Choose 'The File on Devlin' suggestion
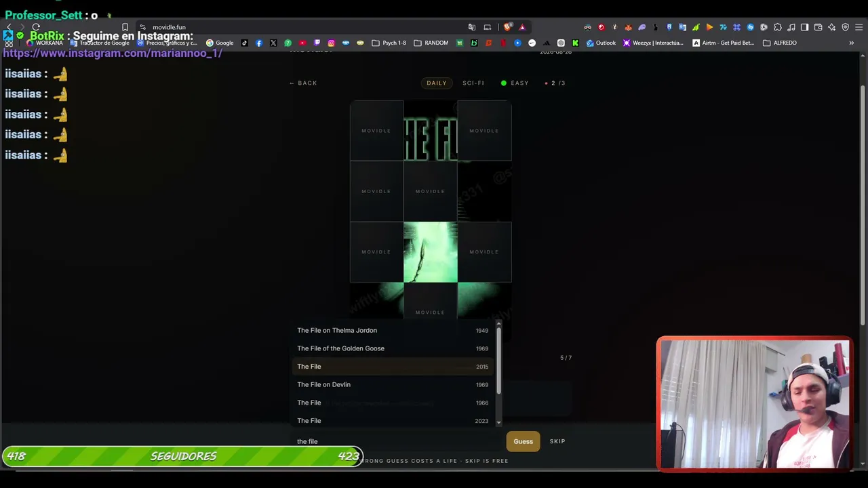The width and height of the screenshot is (868, 488). click(x=393, y=384)
